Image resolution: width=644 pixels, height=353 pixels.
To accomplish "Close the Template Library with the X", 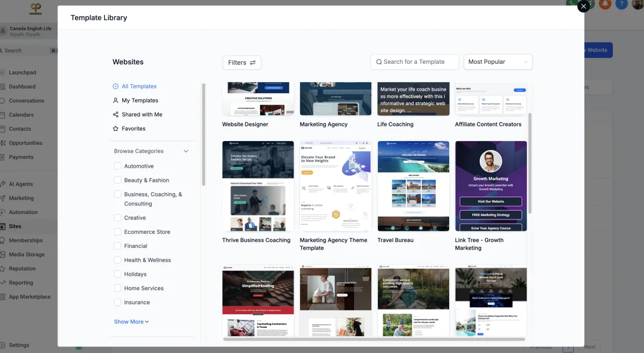I will [x=583, y=6].
